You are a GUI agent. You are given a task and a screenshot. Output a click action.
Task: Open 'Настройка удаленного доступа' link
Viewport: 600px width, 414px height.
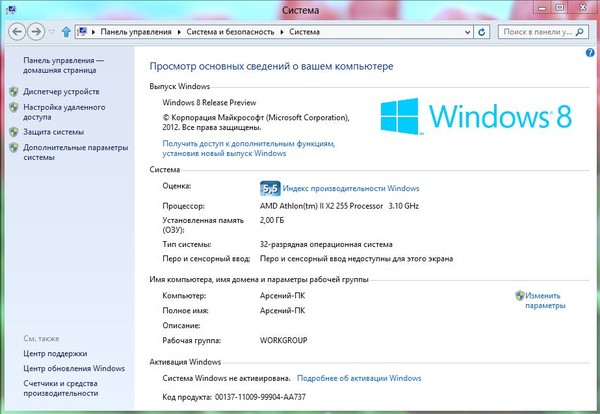click(64, 112)
